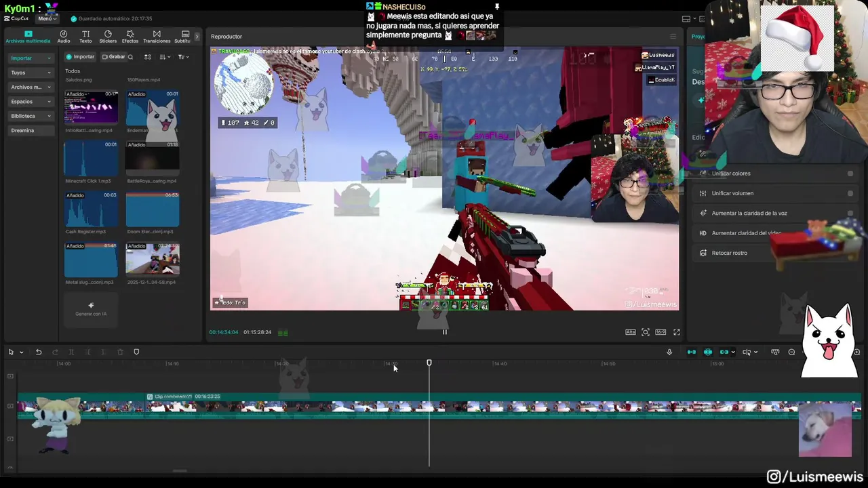Image resolution: width=868 pixels, height=488 pixels.
Task: Click the delete trash icon in timeline toolbar
Action: coord(120,352)
